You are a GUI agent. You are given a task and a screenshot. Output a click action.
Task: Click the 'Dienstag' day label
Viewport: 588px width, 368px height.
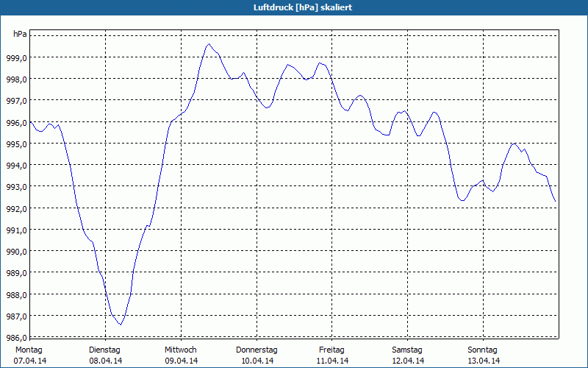(x=104, y=350)
